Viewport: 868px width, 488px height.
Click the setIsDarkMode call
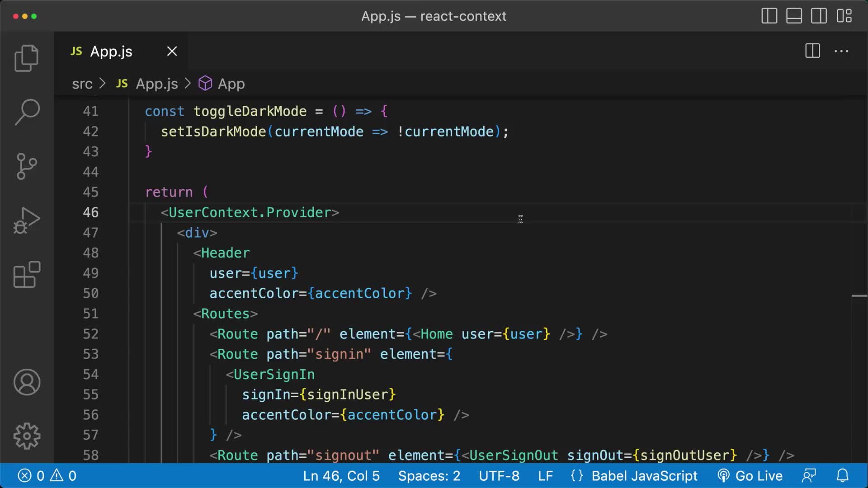[x=213, y=131]
